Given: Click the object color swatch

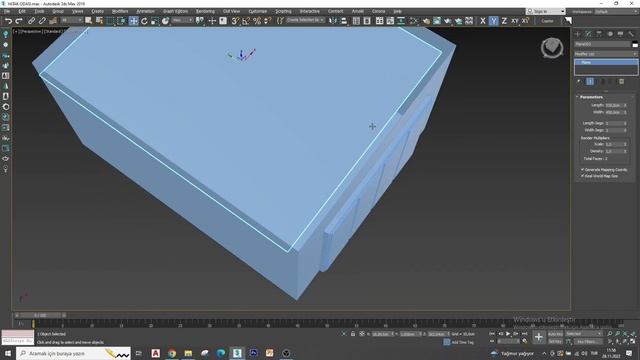Looking at the screenshot, I should click(x=635, y=44).
